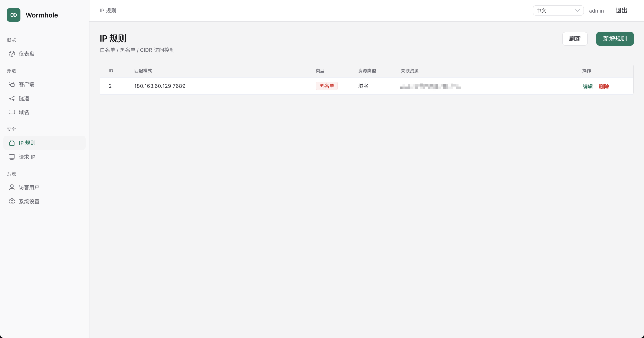This screenshot has height=338, width=644.
Task: Click the Wormhole logo icon
Action: click(13, 15)
